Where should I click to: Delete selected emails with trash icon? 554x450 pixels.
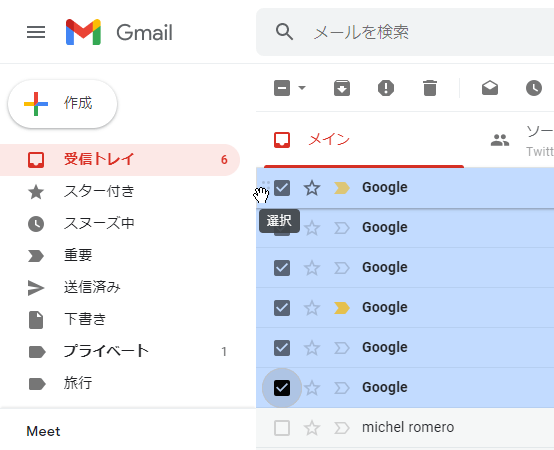tap(430, 88)
